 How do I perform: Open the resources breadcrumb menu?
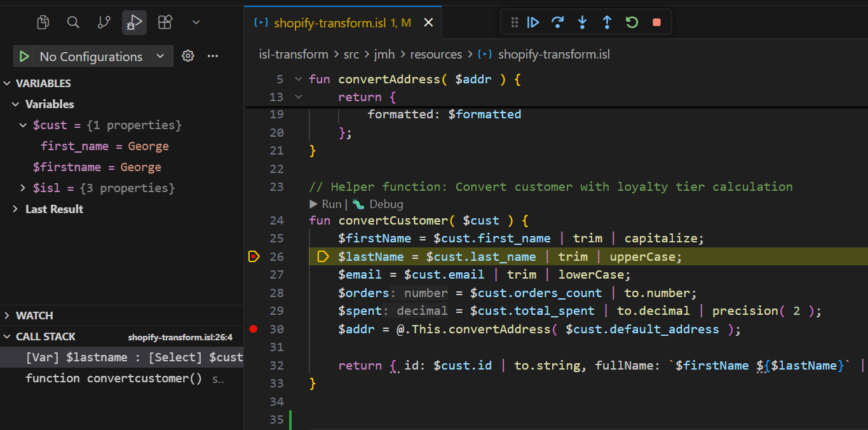(x=436, y=54)
